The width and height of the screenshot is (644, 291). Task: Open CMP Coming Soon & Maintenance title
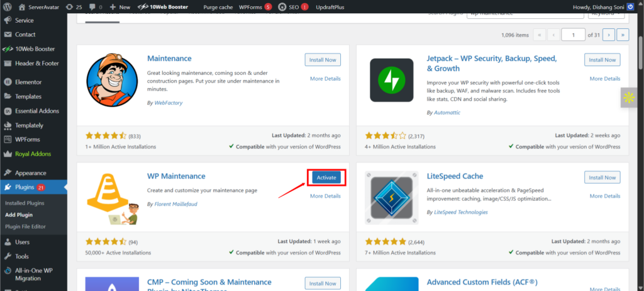pyautogui.click(x=209, y=287)
